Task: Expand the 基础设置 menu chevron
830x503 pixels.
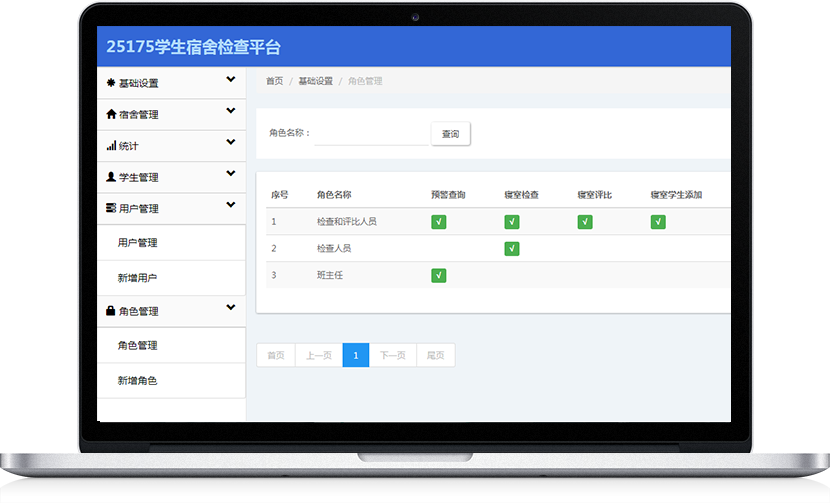Action: (x=231, y=80)
